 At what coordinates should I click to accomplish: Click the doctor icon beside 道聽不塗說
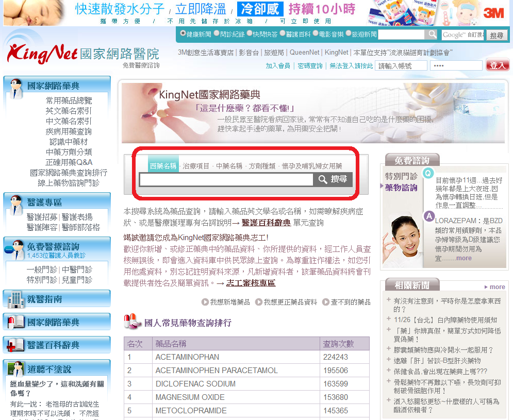click(15, 369)
